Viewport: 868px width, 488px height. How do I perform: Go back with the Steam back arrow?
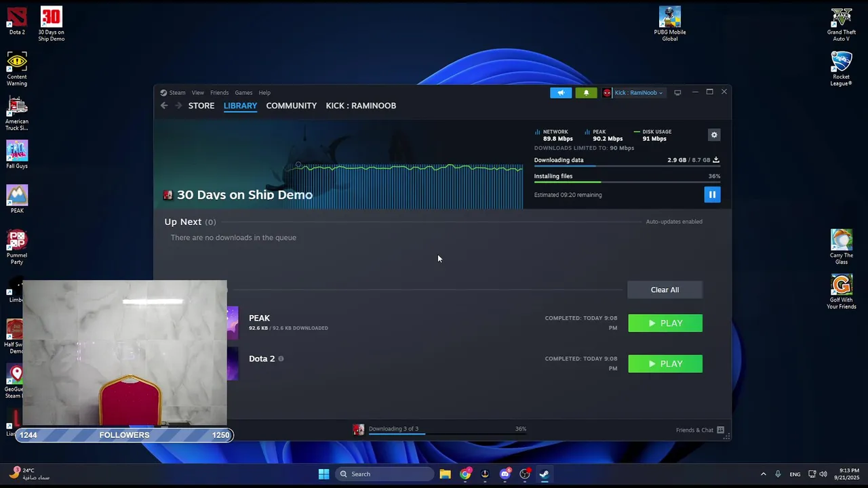click(x=164, y=106)
